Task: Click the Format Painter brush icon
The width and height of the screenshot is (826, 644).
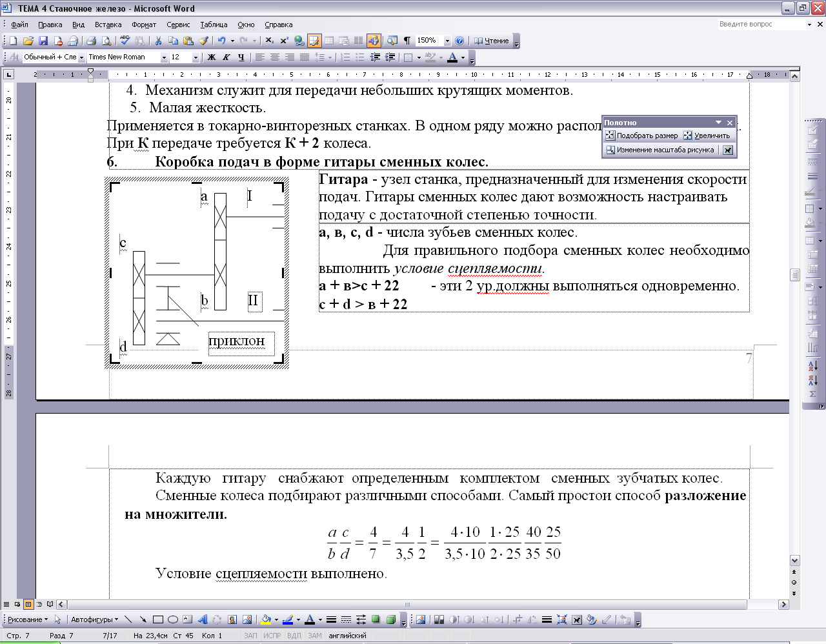Action: point(203,41)
